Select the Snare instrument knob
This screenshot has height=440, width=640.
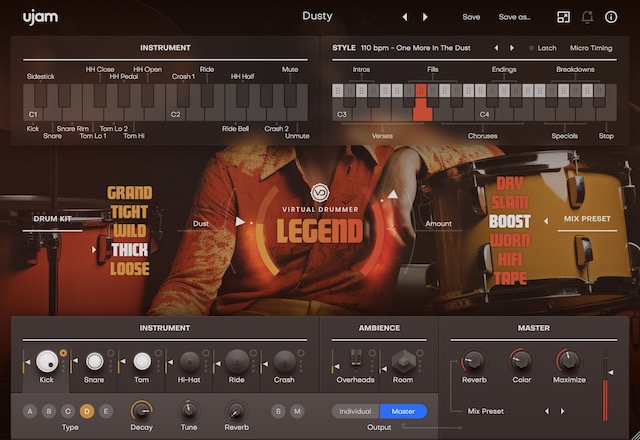95,361
